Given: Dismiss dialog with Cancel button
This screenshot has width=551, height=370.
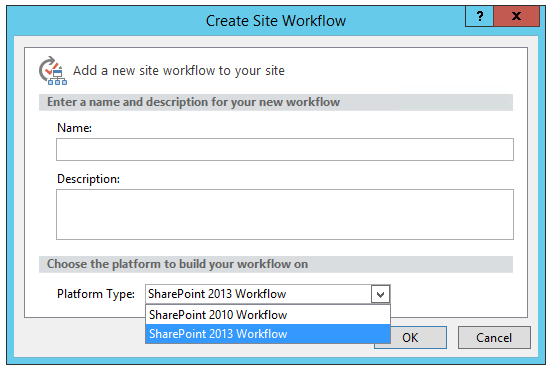Looking at the screenshot, I should (x=494, y=338).
